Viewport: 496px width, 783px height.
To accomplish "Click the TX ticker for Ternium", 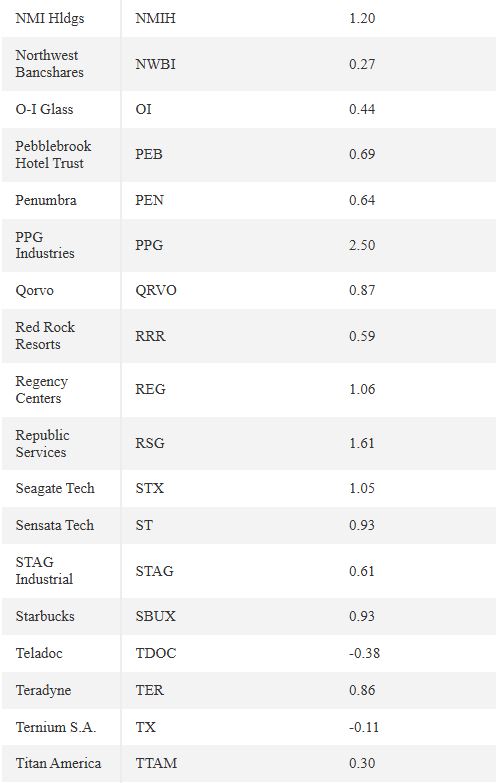I will (145, 727).
